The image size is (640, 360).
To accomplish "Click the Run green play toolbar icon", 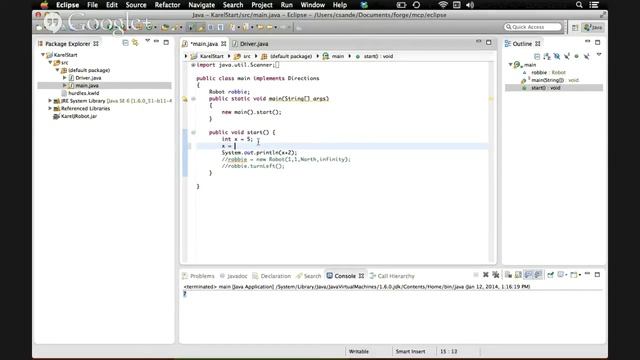I will 111,27.
